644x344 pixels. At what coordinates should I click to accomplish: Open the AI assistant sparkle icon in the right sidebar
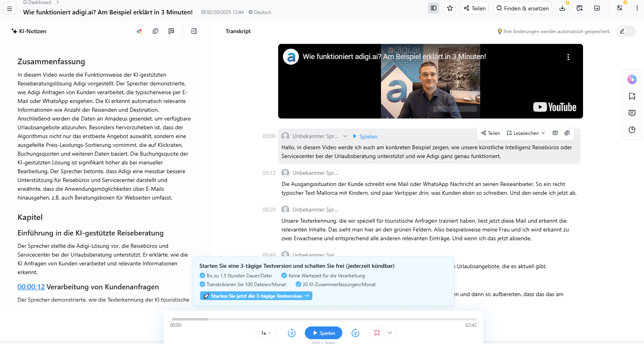coord(632,79)
